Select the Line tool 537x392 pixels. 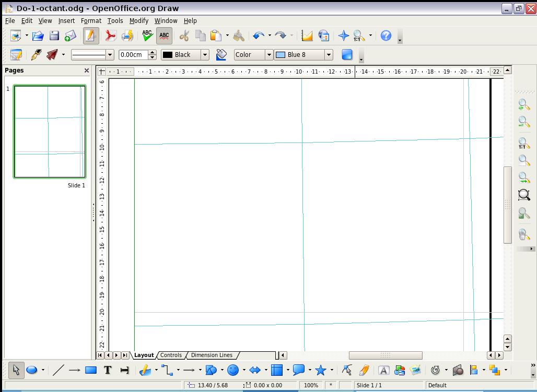(x=59, y=370)
